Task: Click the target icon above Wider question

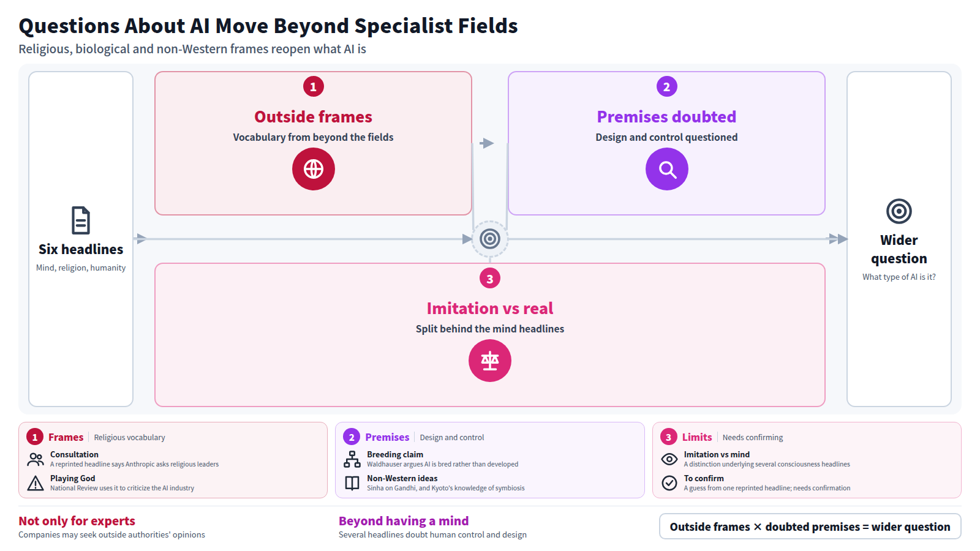Action: (899, 211)
